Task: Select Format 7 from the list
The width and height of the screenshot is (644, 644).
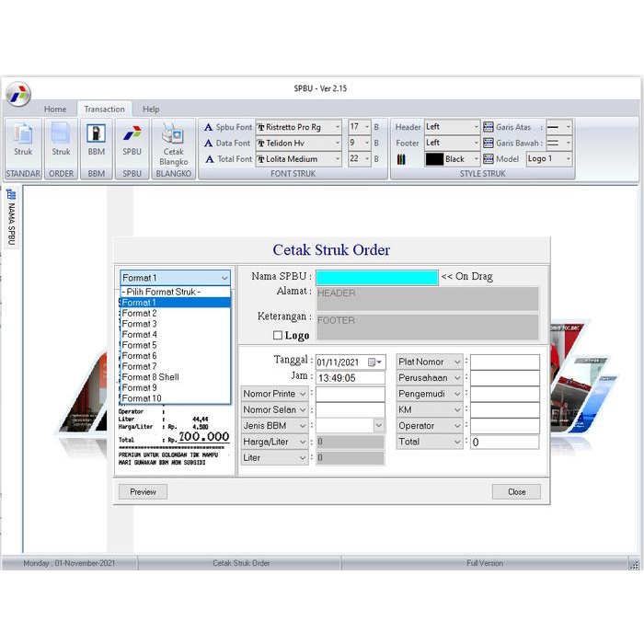Action: pyautogui.click(x=176, y=366)
